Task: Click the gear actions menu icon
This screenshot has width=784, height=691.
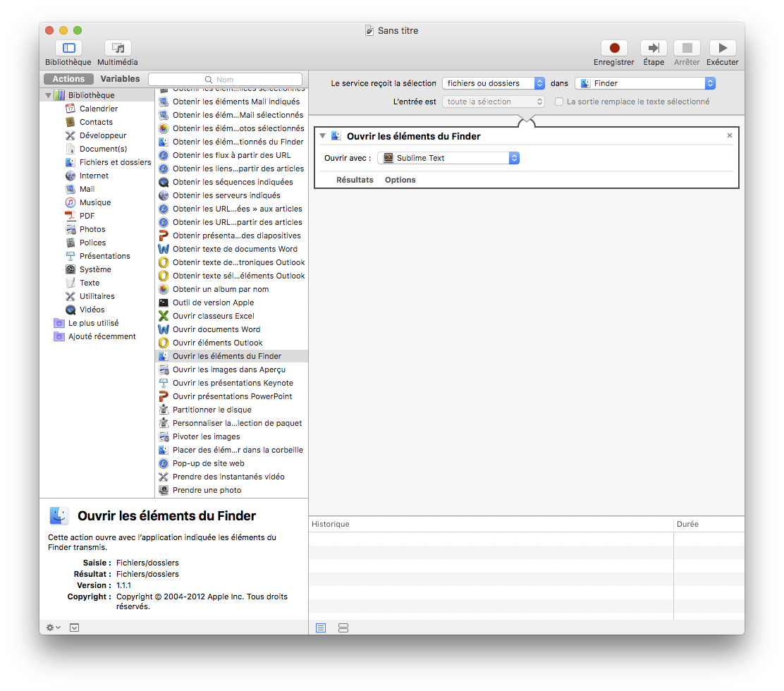Action: pos(53,628)
